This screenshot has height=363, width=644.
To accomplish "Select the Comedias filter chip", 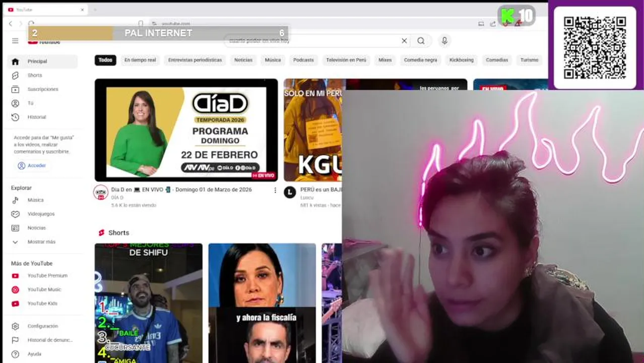I will (x=497, y=60).
